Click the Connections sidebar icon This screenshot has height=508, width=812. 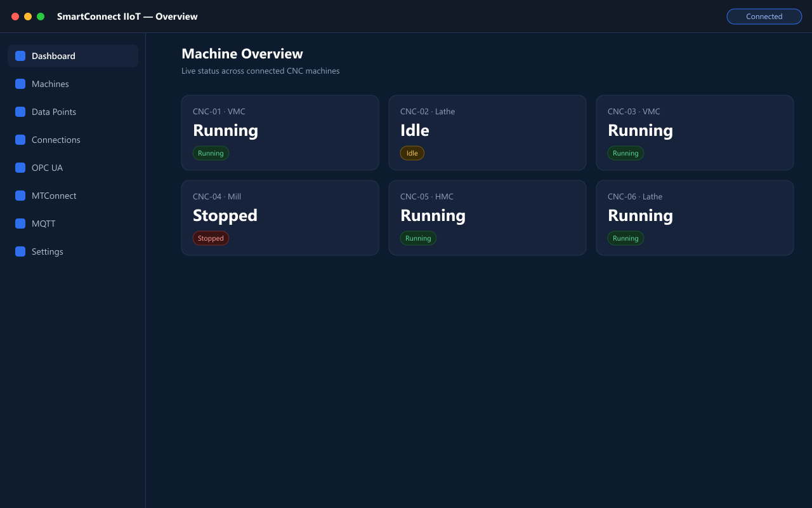tap(20, 140)
